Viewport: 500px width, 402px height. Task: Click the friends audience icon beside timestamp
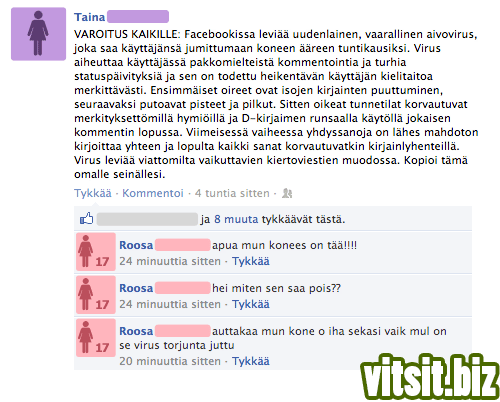point(287,193)
